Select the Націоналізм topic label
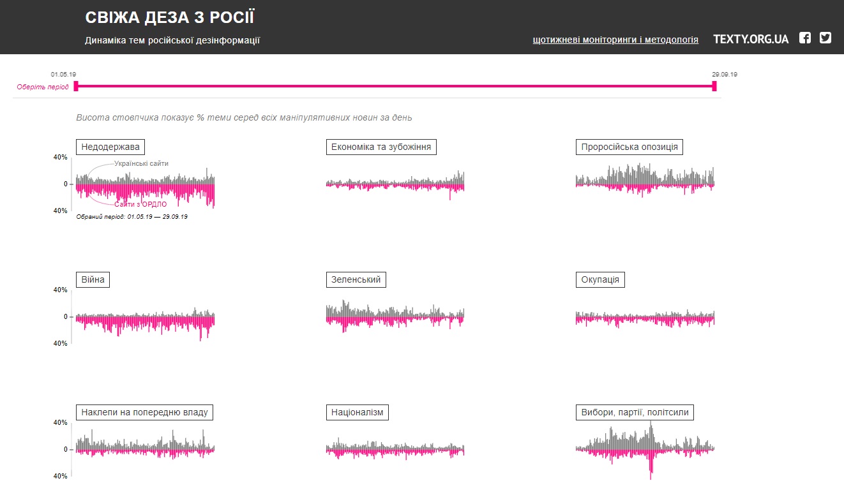This screenshot has width=844, height=504. click(x=358, y=413)
